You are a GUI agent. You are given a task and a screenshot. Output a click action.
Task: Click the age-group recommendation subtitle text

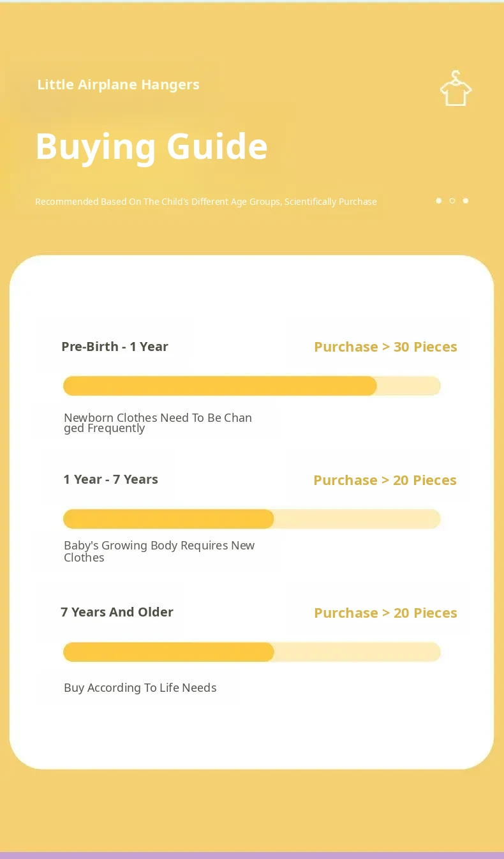click(205, 202)
